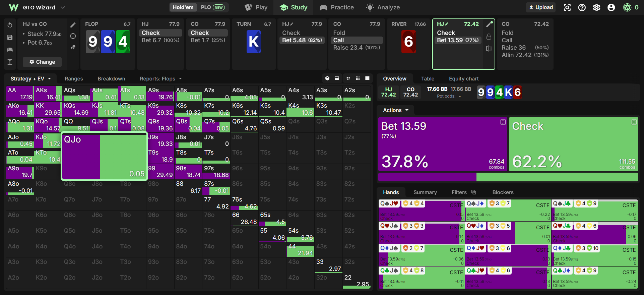The height and width of the screenshot is (295, 644).
Task: Click the three-dots bubble icon under info
Action: (x=73, y=47)
